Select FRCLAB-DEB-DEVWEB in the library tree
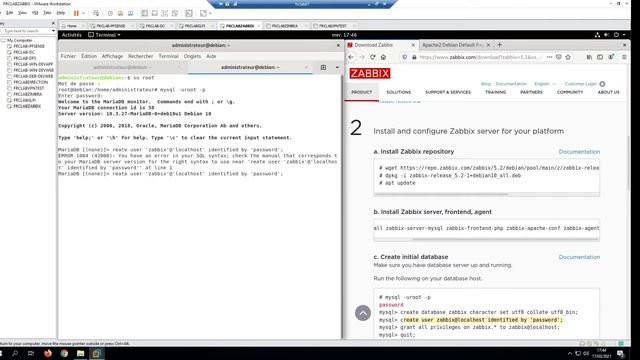 pyautogui.click(x=33, y=76)
